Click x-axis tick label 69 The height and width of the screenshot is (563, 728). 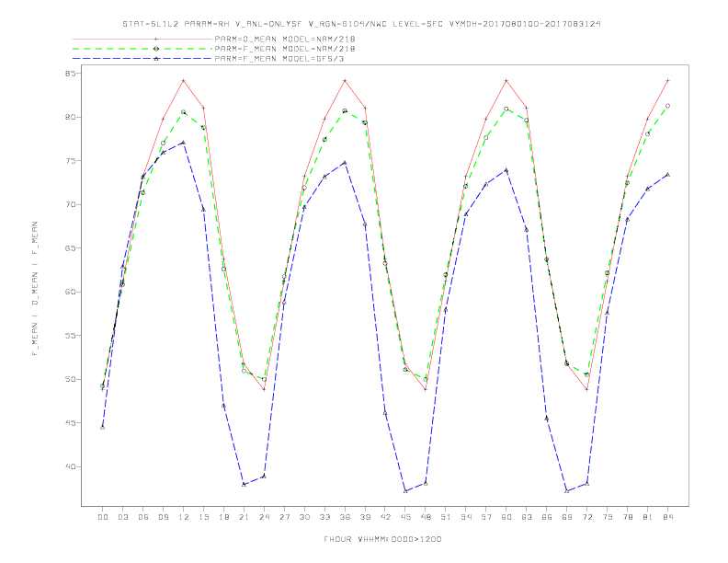pyautogui.click(x=567, y=517)
